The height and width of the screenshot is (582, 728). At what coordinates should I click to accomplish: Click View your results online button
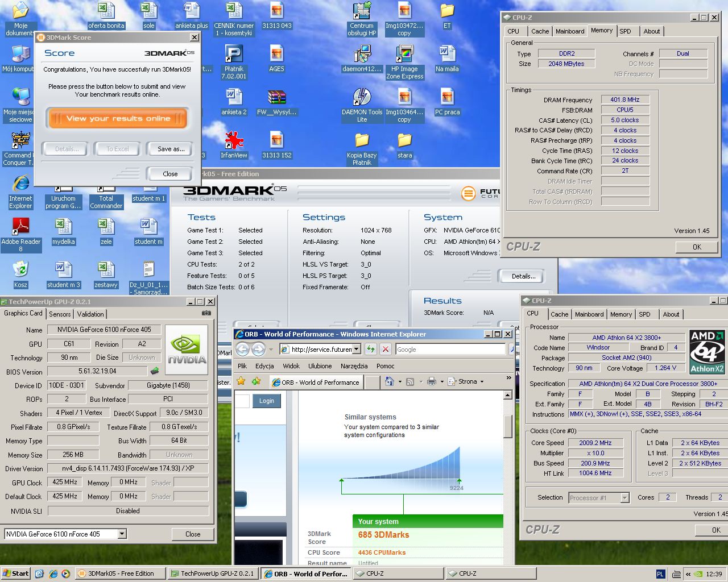click(117, 118)
